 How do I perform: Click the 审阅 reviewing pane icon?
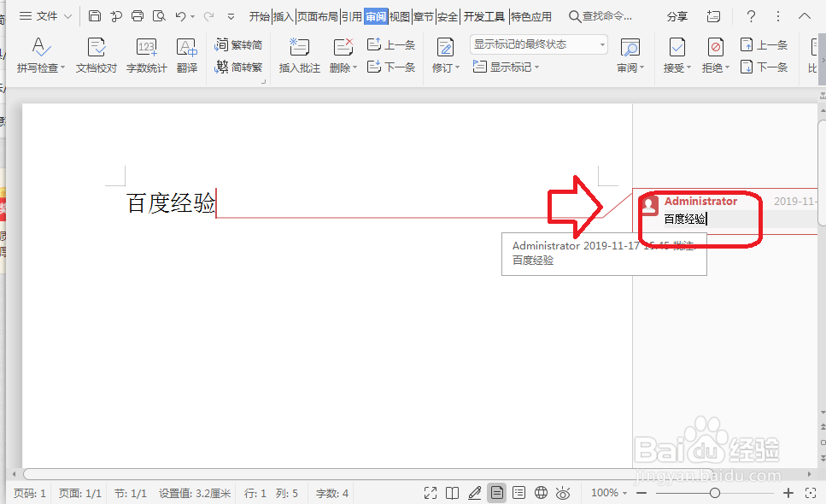[x=630, y=47]
